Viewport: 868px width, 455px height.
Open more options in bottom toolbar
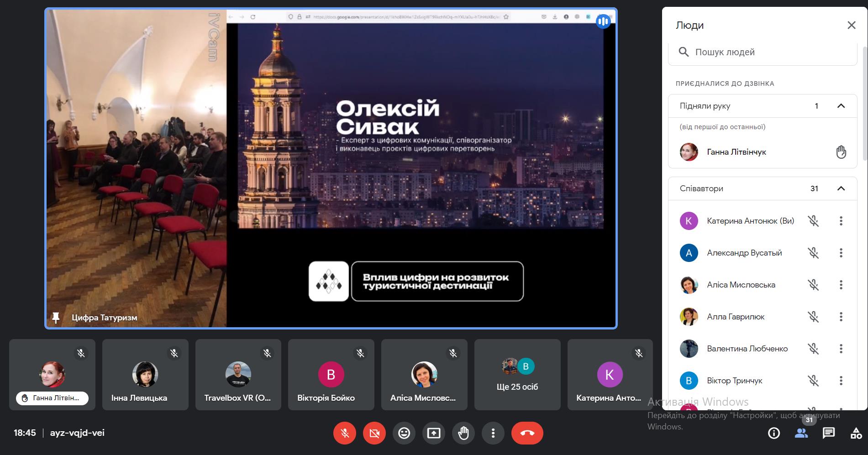coord(493,433)
